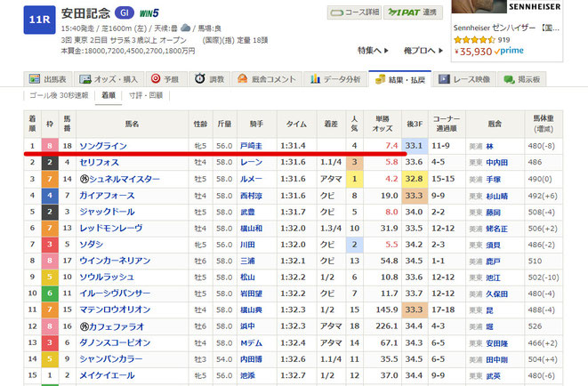Open horse シャンパンカラー

point(111,359)
